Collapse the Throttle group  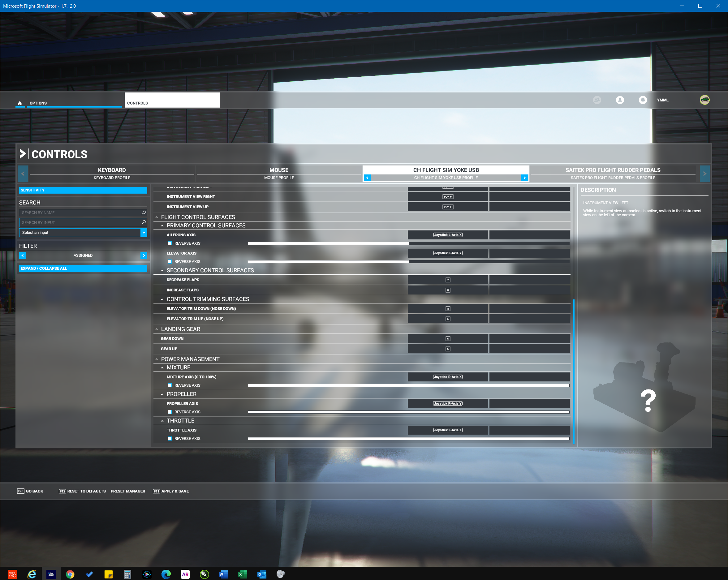[162, 421]
